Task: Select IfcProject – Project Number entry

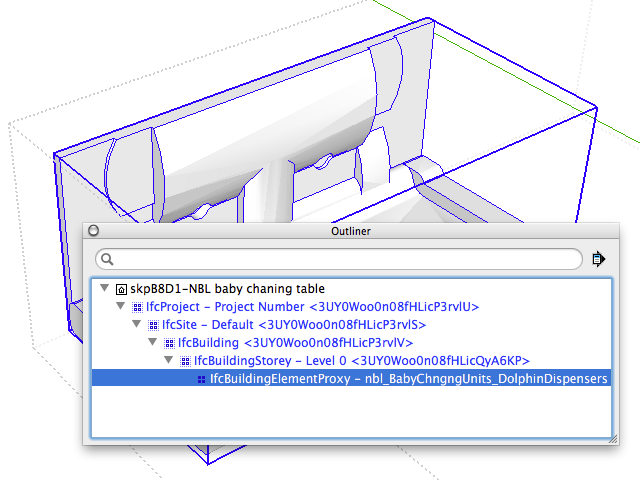Action: (312, 307)
